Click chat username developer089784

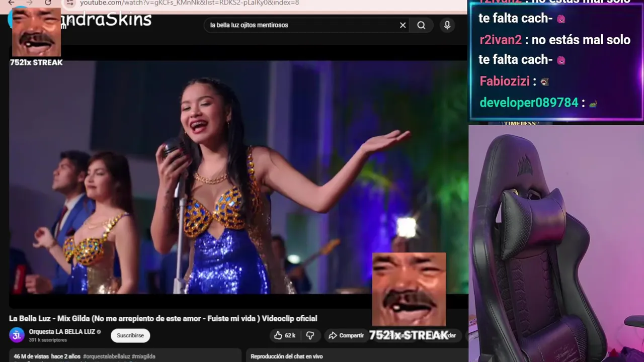(x=529, y=103)
